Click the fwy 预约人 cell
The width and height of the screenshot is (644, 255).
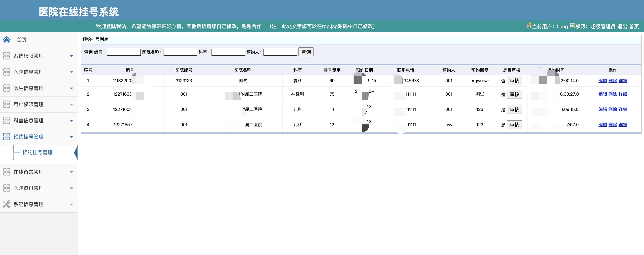click(x=449, y=125)
